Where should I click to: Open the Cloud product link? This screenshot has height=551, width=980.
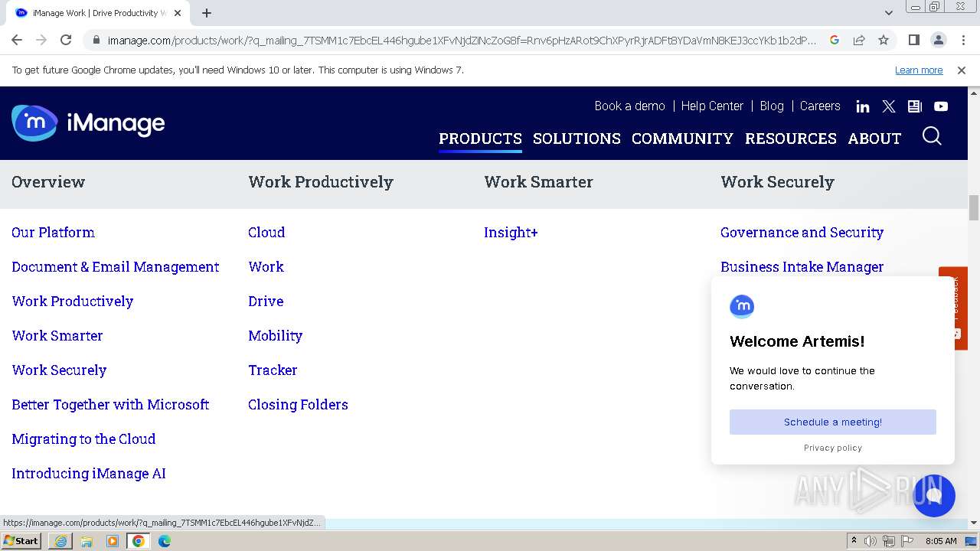click(x=266, y=233)
